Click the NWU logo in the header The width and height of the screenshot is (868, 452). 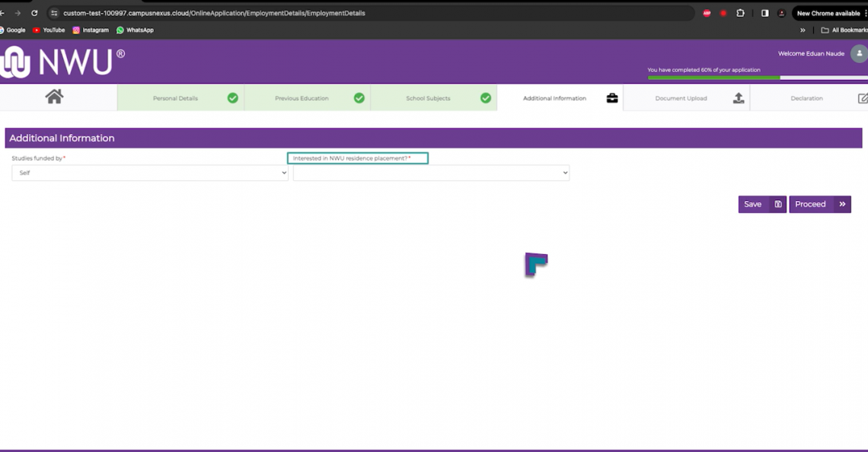tap(62, 62)
